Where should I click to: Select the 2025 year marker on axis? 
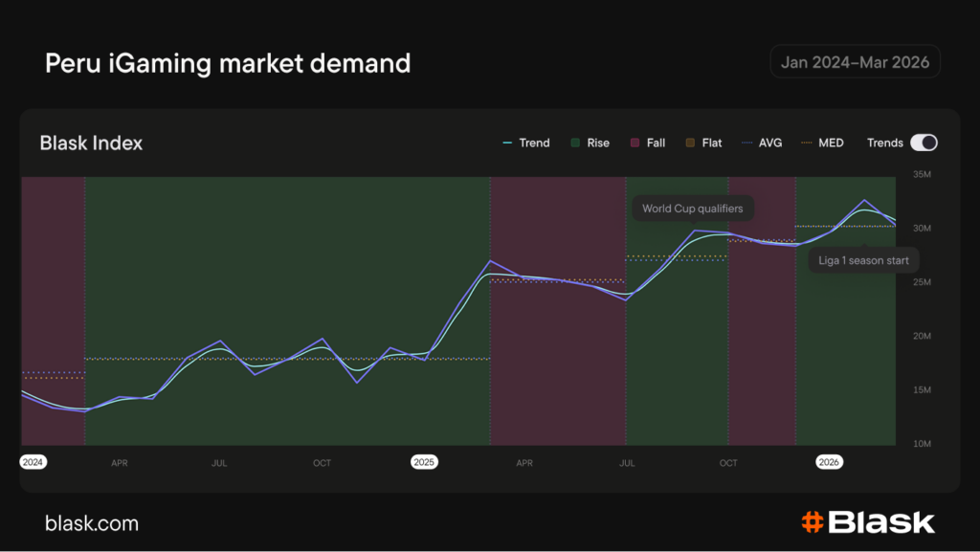424,462
